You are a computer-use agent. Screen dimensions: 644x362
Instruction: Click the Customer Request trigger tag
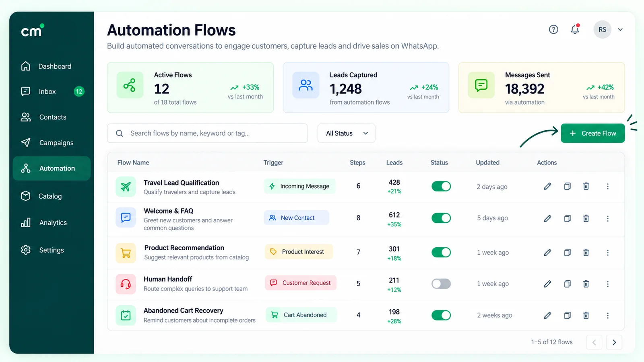pyautogui.click(x=301, y=283)
